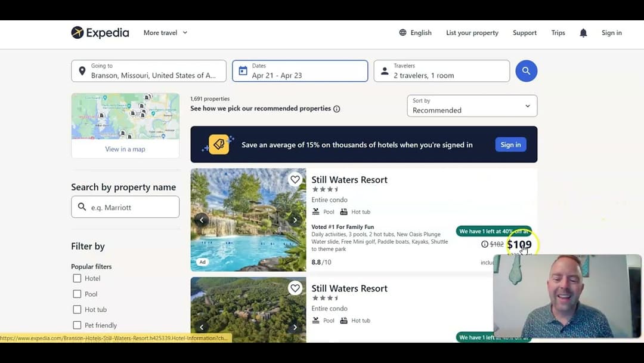This screenshot has width=644, height=363.
Task: Click See how we pick recommended properties
Action: tap(261, 109)
